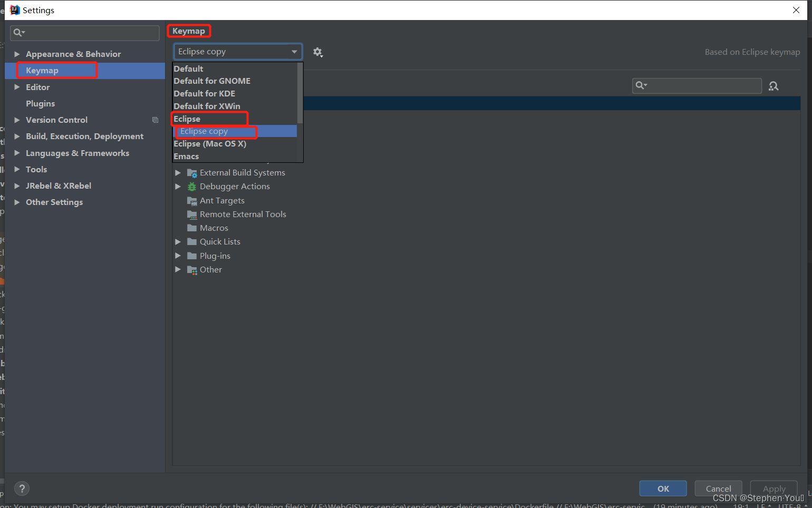
Task: Expand External Build Systems tree node
Action: 178,173
